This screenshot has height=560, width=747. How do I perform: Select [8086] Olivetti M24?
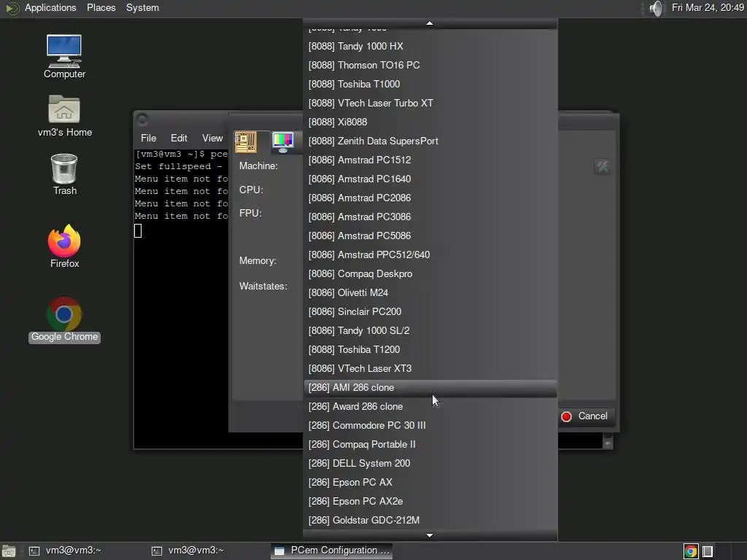(430, 293)
